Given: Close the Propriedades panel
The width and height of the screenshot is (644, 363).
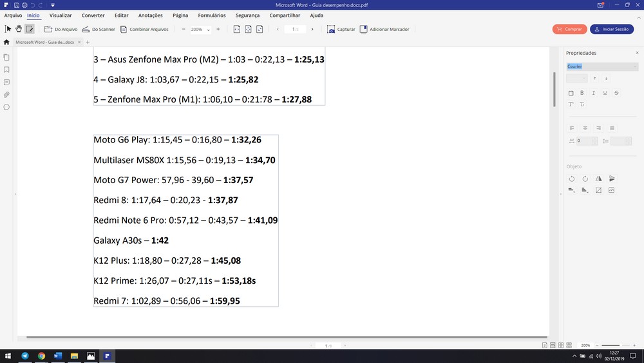Looking at the screenshot, I should click(637, 53).
